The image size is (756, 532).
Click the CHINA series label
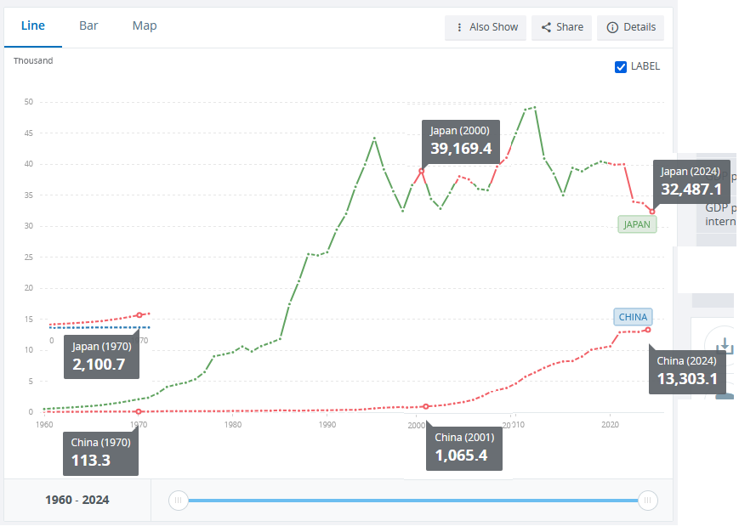[633, 317]
